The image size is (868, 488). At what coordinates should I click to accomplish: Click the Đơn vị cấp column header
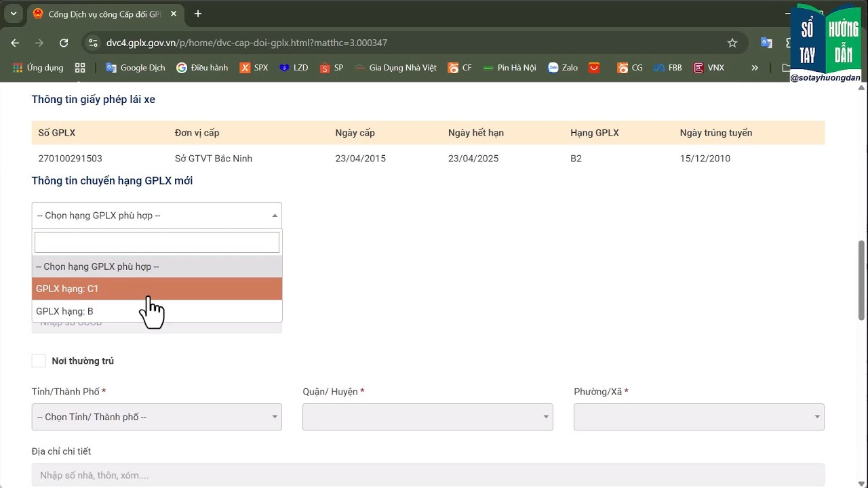[x=197, y=133]
